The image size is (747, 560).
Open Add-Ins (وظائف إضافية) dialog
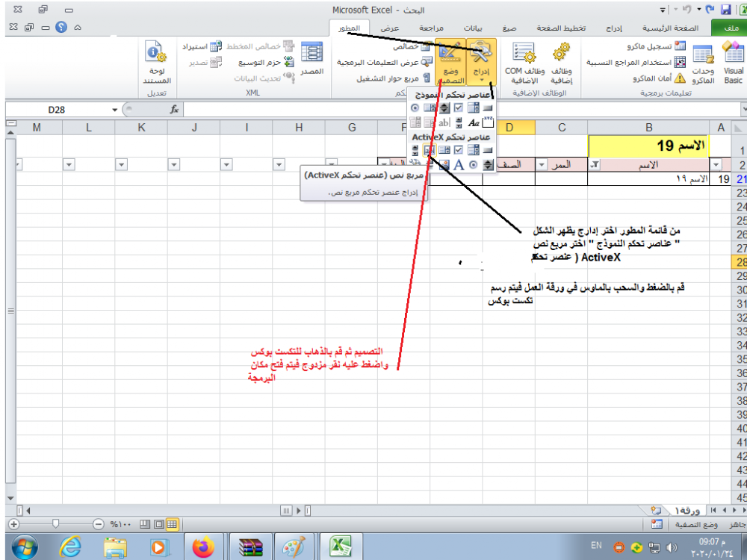click(561, 63)
